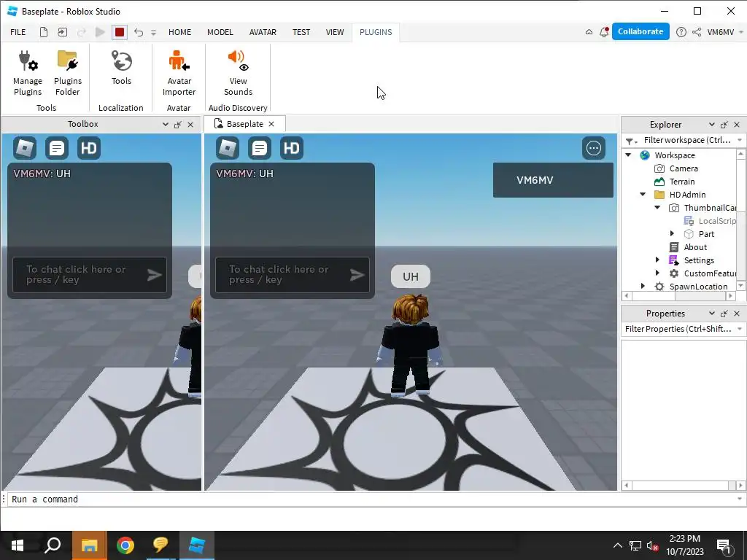The width and height of the screenshot is (747, 560).
Task: Toggle the three-dots more menu in viewport
Action: [594, 148]
